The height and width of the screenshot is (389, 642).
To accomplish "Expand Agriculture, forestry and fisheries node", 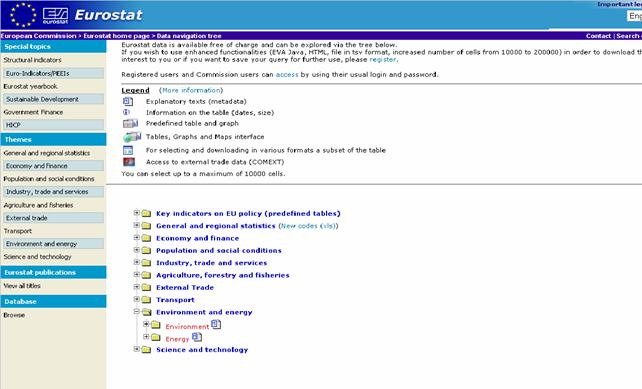I will pyautogui.click(x=137, y=274).
